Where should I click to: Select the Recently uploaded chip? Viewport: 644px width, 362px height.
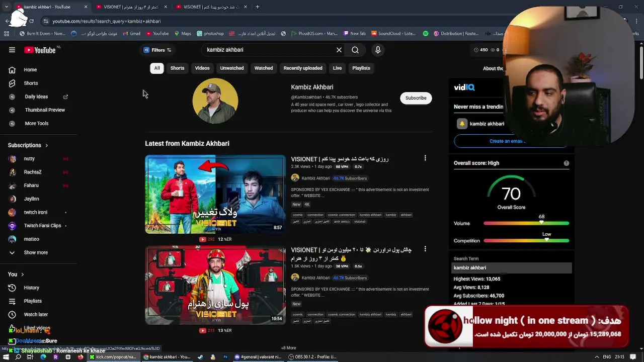click(303, 68)
